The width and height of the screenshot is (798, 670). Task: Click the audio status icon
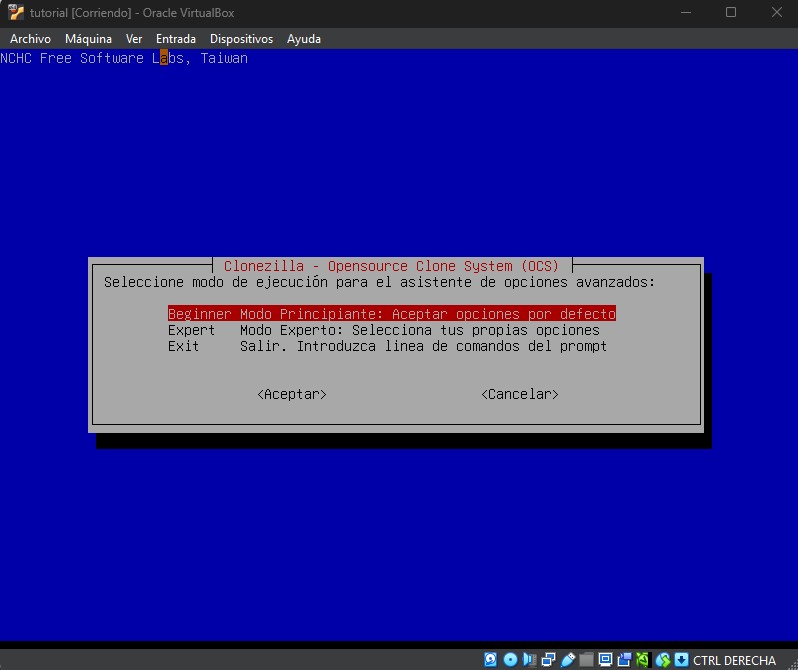tap(529, 660)
